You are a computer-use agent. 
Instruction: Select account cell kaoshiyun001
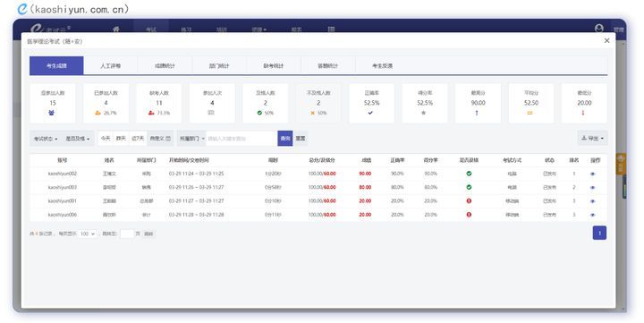pyautogui.click(x=63, y=201)
